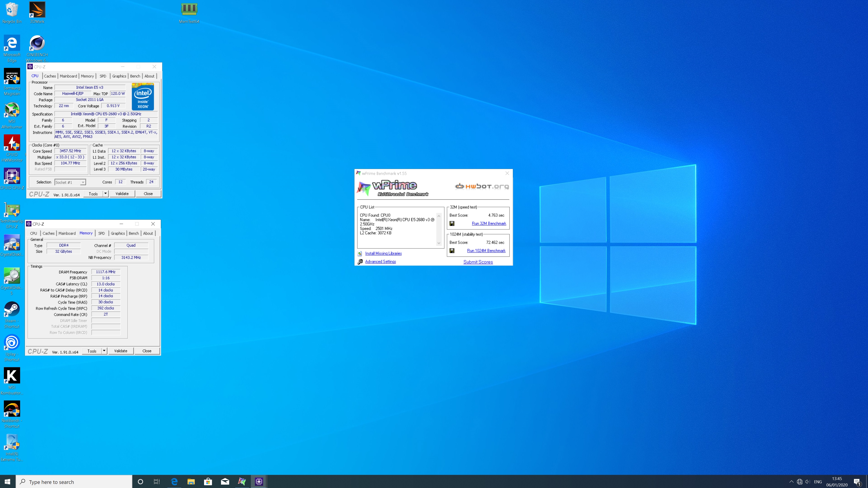Viewport: 868px width, 488px height.
Task: Click Validate in the lower CPU-Z window
Action: 121,351
